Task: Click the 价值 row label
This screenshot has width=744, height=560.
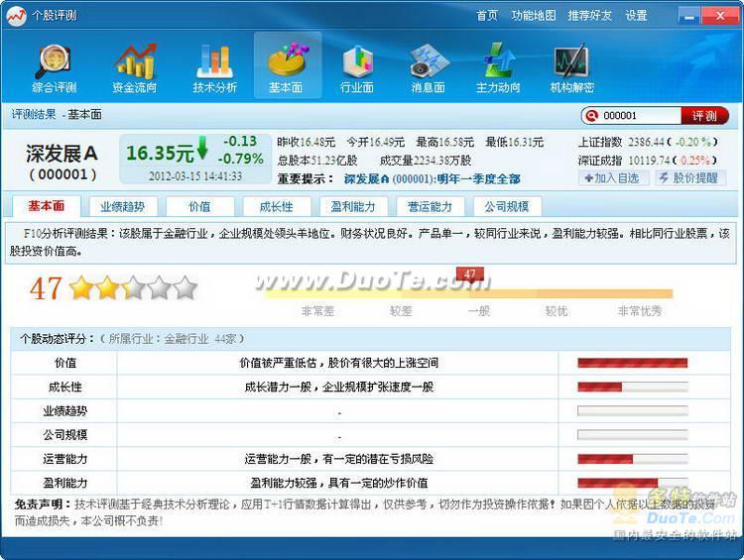Action: point(65,363)
